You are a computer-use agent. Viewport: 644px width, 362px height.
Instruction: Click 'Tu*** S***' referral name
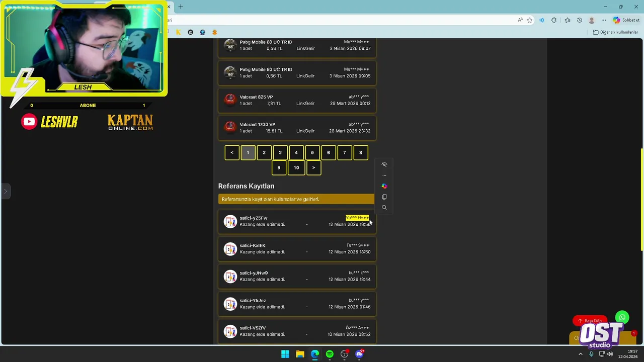(358, 245)
